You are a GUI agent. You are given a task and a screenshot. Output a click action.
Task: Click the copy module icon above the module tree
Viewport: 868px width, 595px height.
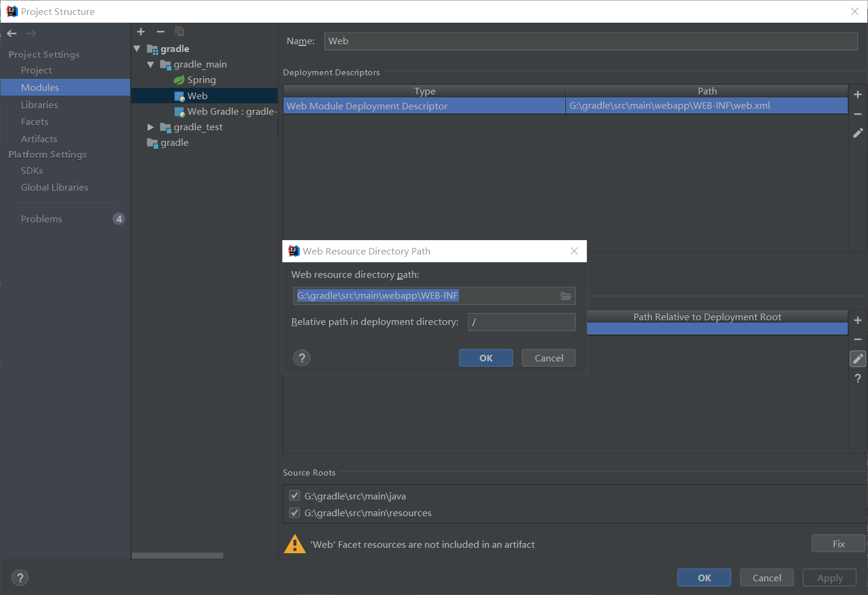tap(179, 32)
